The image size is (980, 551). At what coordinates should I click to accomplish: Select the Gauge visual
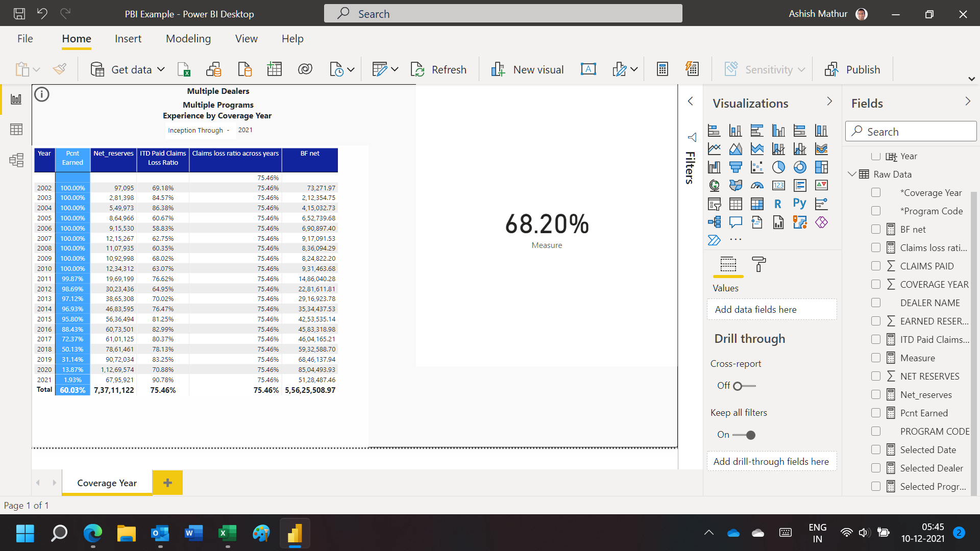[x=757, y=185]
